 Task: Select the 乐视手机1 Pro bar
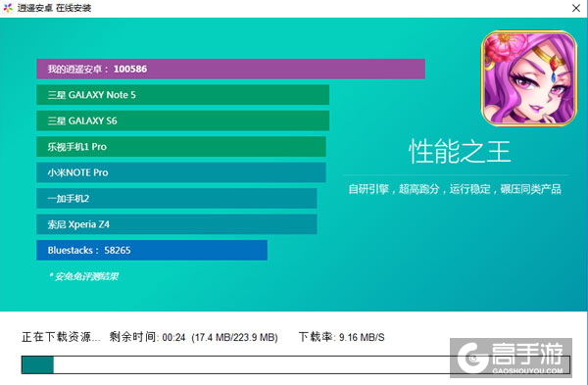pyautogui.click(x=181, y=147)
